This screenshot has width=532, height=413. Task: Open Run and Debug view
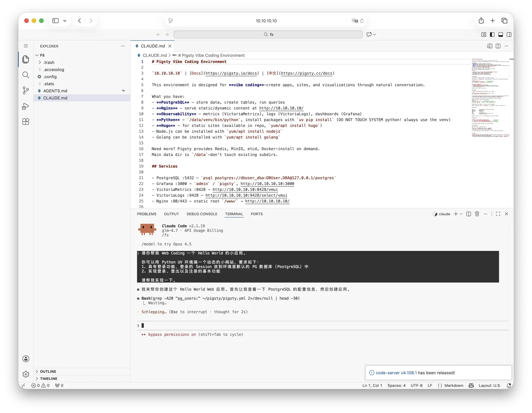pyautogui.click(x=26, y=106)
